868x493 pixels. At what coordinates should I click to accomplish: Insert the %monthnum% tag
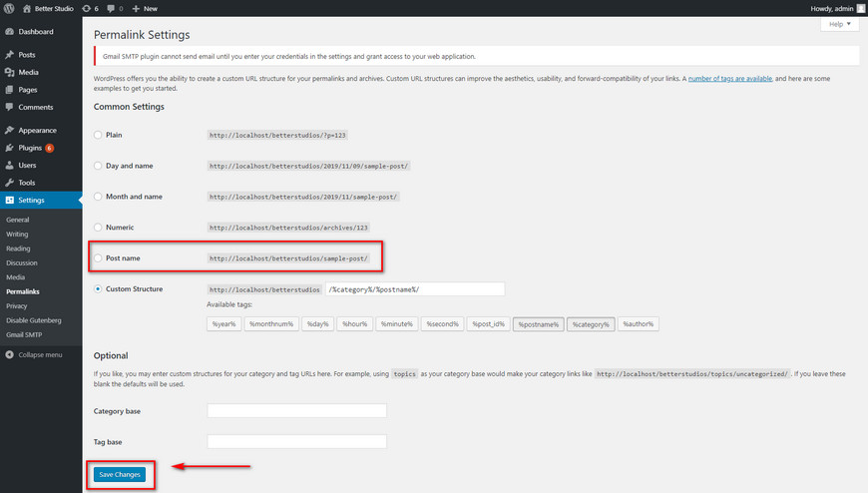coord(271,324)
